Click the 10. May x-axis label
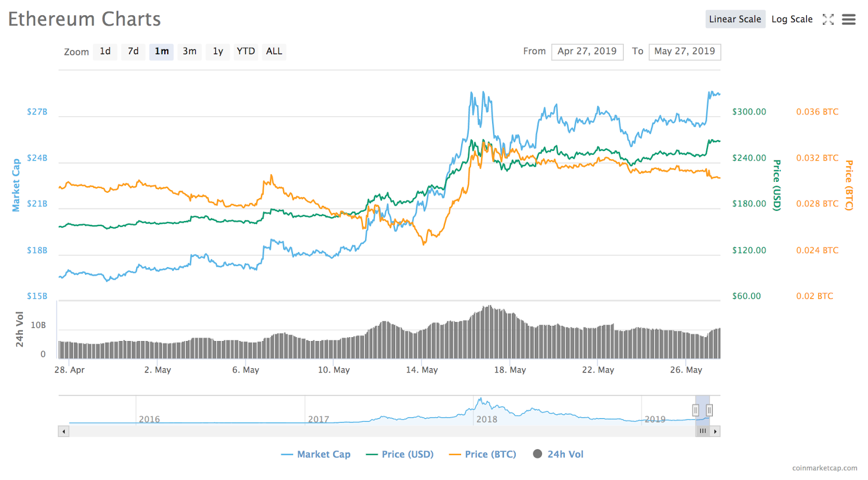This screenshot has width=868, height=480. point(334,370)
